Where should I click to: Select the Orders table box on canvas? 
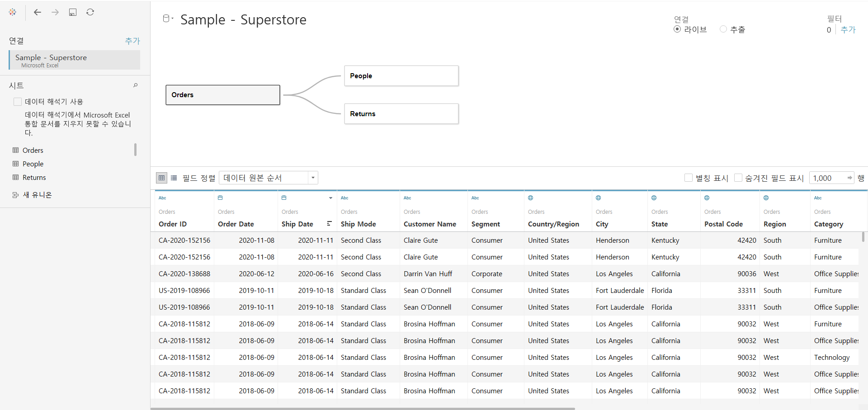(223, 95)
